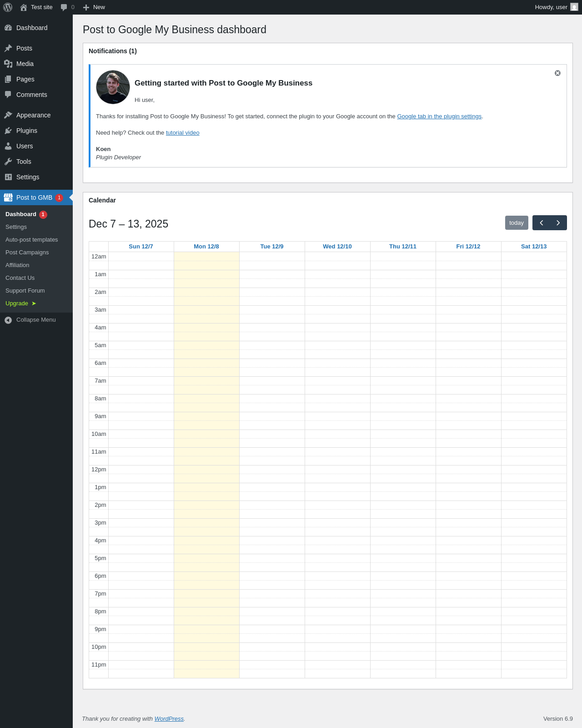Open Tools menu in sidebar
This screenshot has height=728, width=582.
pos(36,162)
